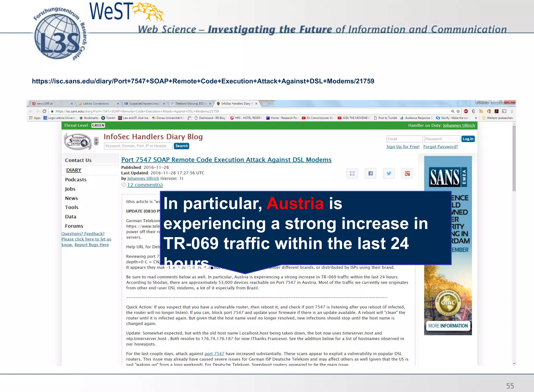Viewport: 534px width, 392px height.
Task: Click the full-screen article view icon
Action: [352, 173]
